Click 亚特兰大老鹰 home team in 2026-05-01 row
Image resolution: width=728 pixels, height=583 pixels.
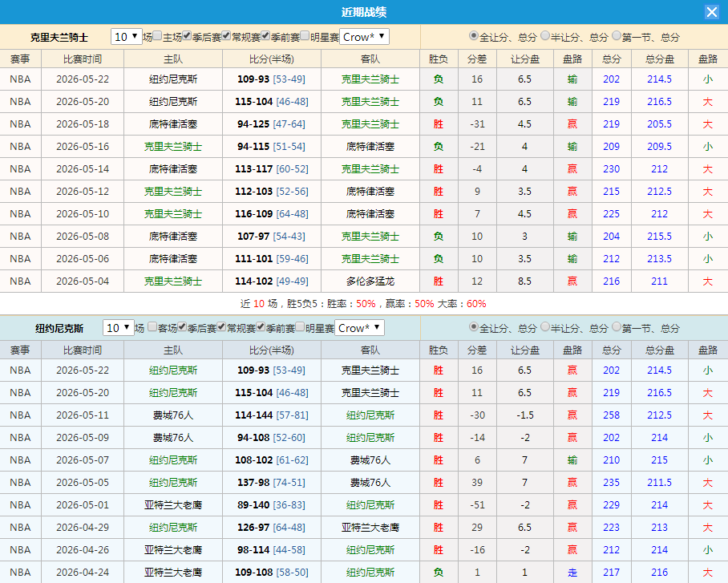(x=173, y=505)
